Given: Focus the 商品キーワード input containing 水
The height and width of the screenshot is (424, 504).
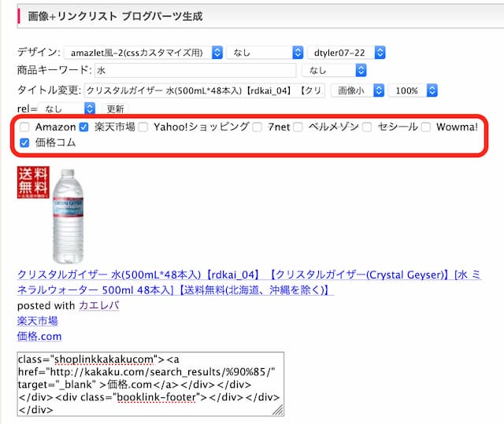Looking at the screenshot, I should 195,70.
